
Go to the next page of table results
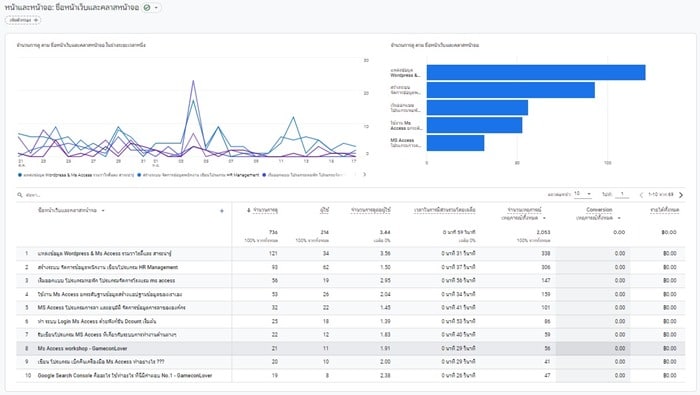(x=681, y=195)
